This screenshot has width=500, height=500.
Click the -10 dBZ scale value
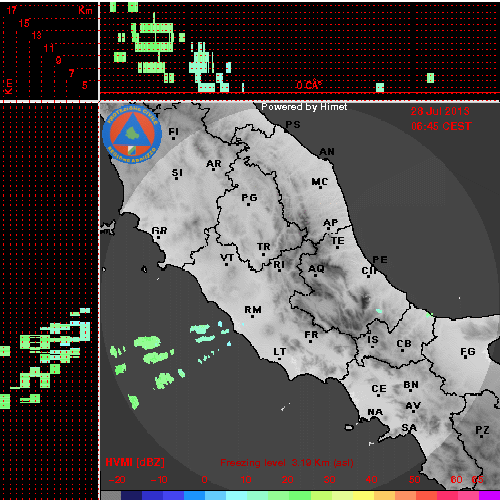pos(159,480)
